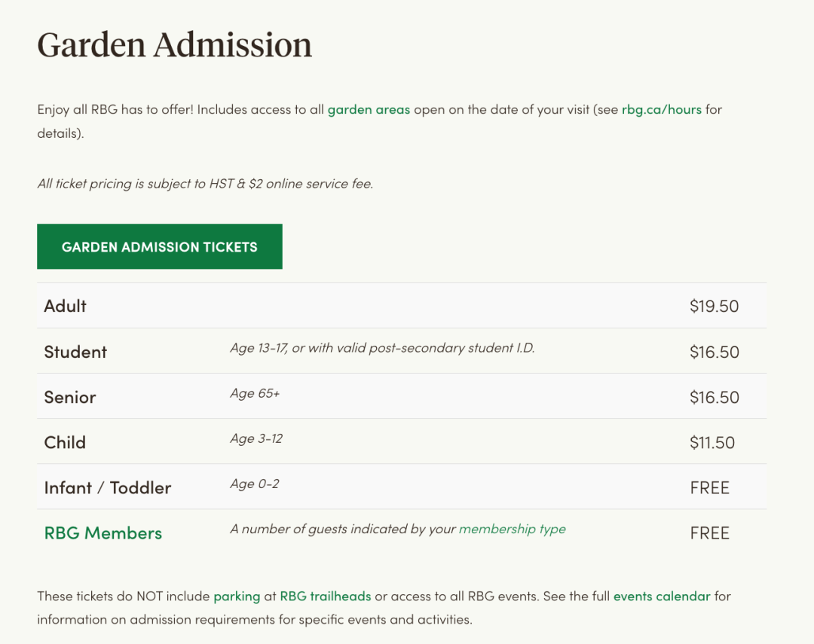Select the Student row label
The width and height of the screenshot is (814, 644).
pos(75,352)
